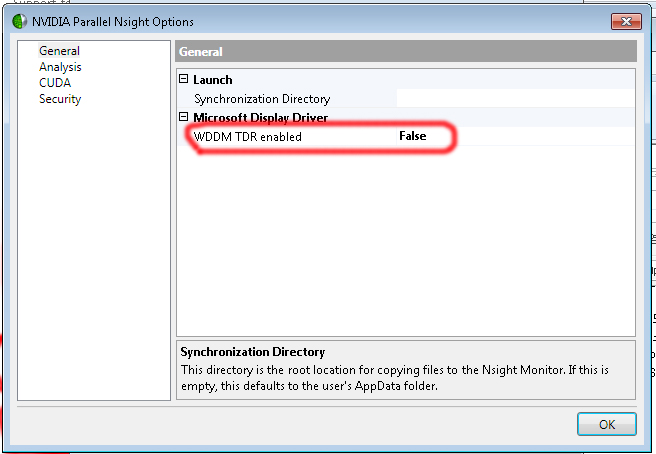Image resolution: width=656 pixels, height=454 pixels.
Task: Click the Synchronization Directory description heading
Action: pos(252,352)
